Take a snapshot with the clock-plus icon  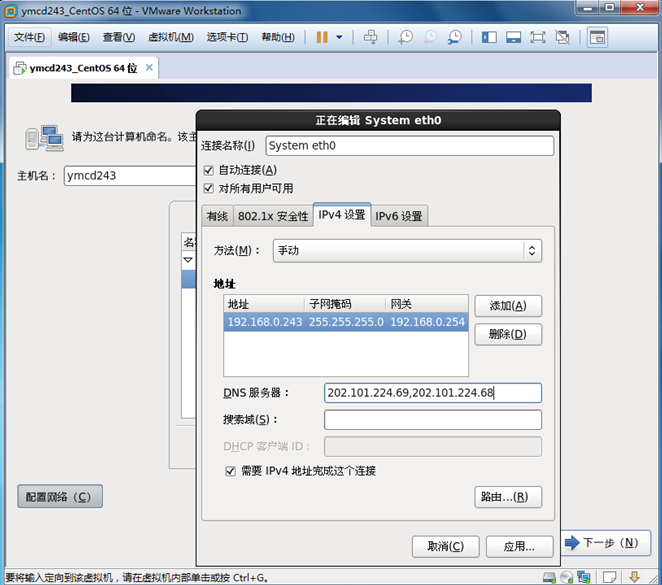(x=405, y=37)
